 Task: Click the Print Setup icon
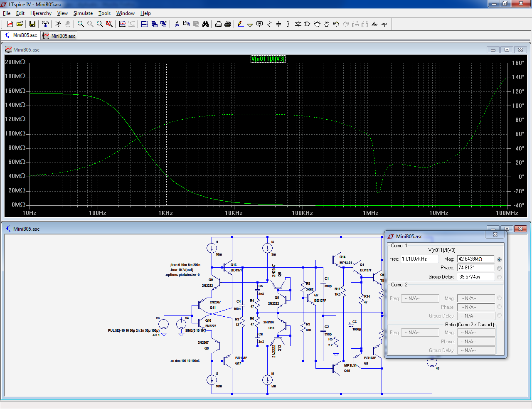click(x=218, y=24)
